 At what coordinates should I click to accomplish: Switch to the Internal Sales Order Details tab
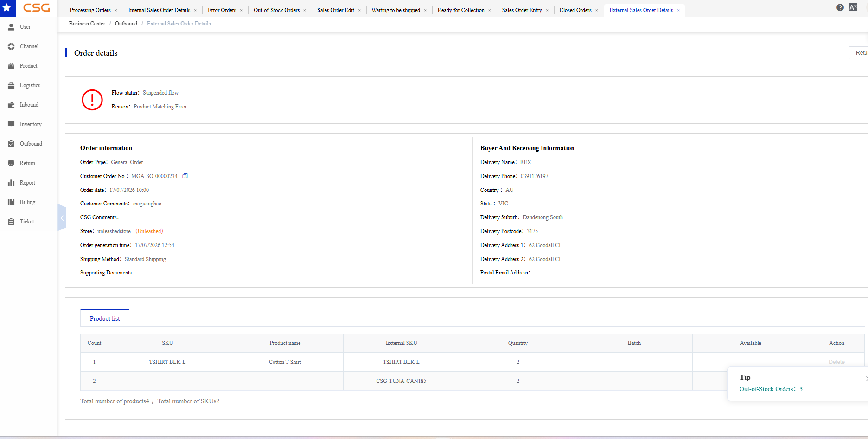pos(159,10)
